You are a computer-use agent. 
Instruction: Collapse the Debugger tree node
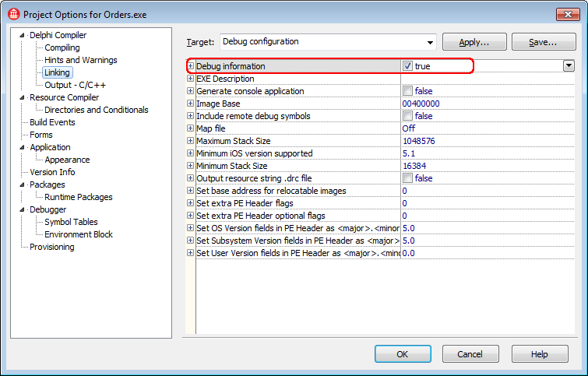click(23, 209)
